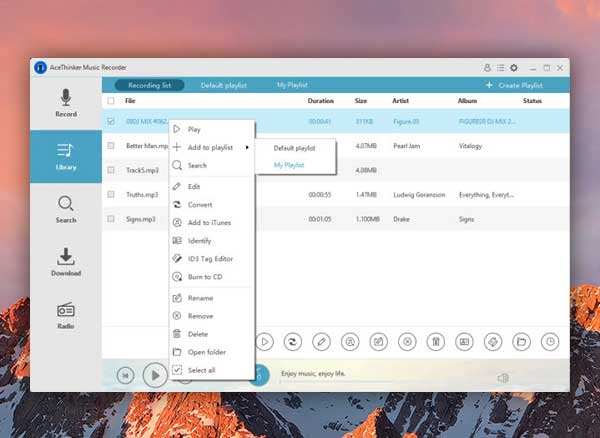Image resolution: width=600 pixels, height=438 pixels.
Task: Choose Edit from the context menu
Action: click(212, 186)
